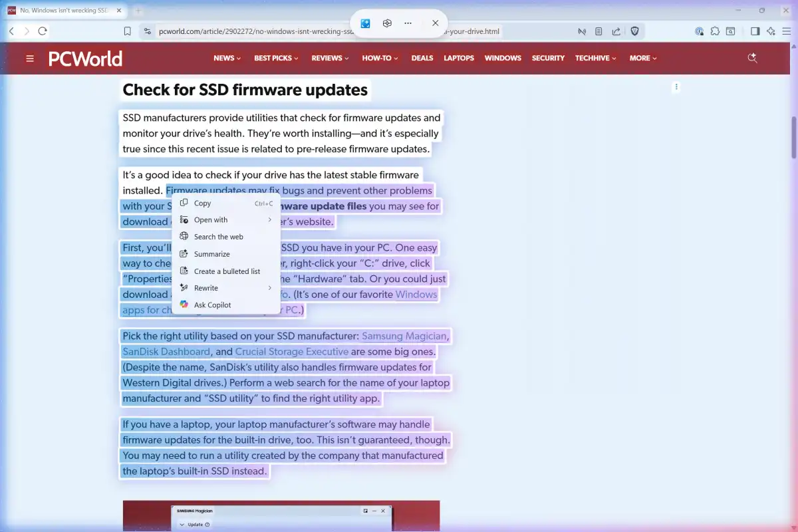Open the Samsung Magician link
The height and width of the screenshot is (532, 798).
tap(404, 336)
